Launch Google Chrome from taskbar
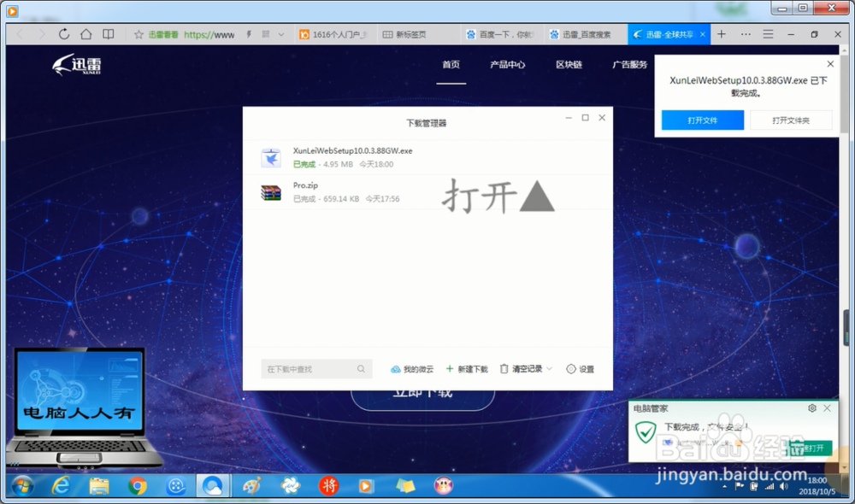 click(137, 485)
